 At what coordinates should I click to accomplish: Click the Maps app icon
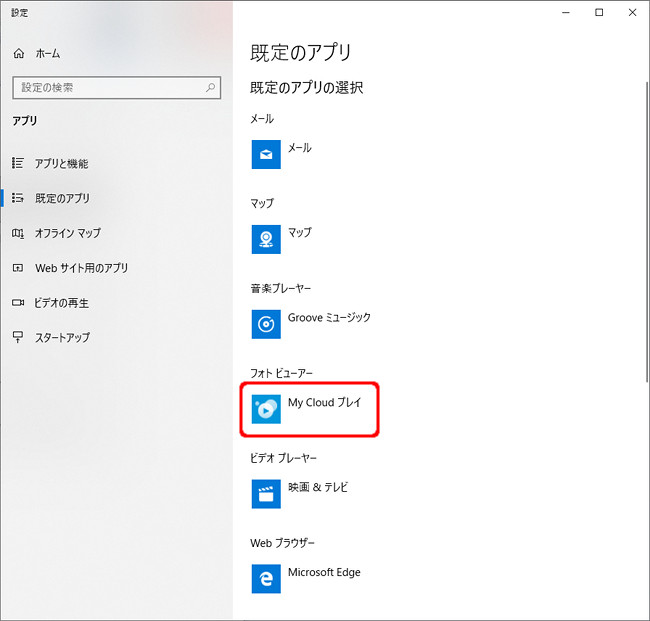[266, 239]
